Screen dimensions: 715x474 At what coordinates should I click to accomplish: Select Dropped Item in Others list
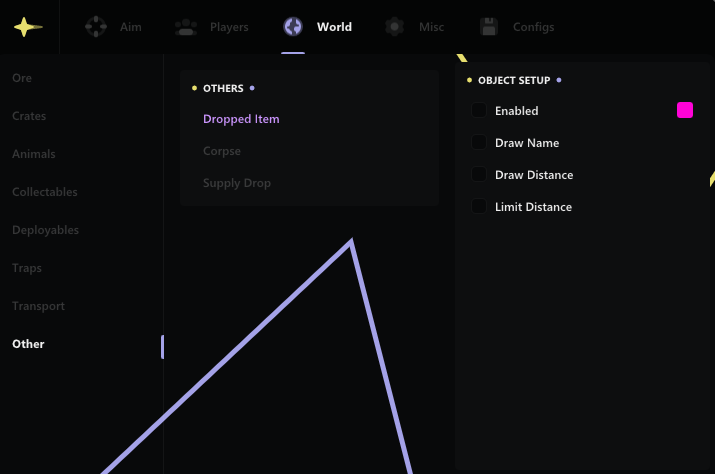tap(241, 119)
